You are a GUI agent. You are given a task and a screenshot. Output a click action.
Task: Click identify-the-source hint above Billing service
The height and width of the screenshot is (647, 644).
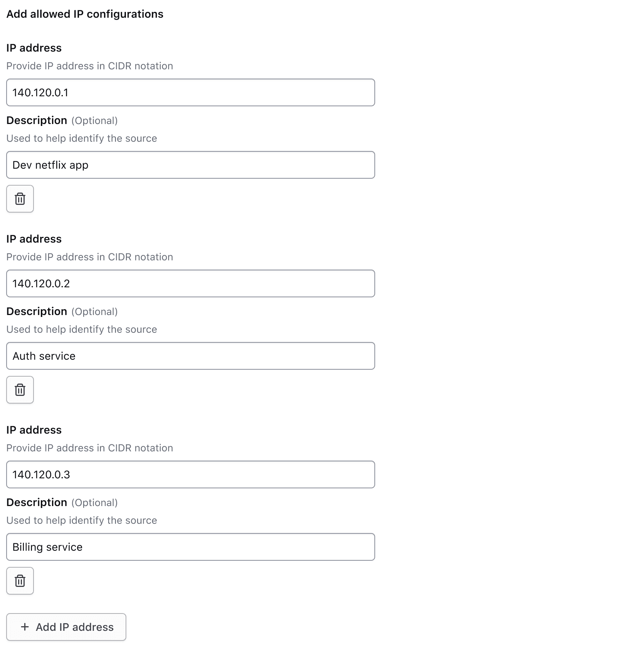(x=82, y=520)
